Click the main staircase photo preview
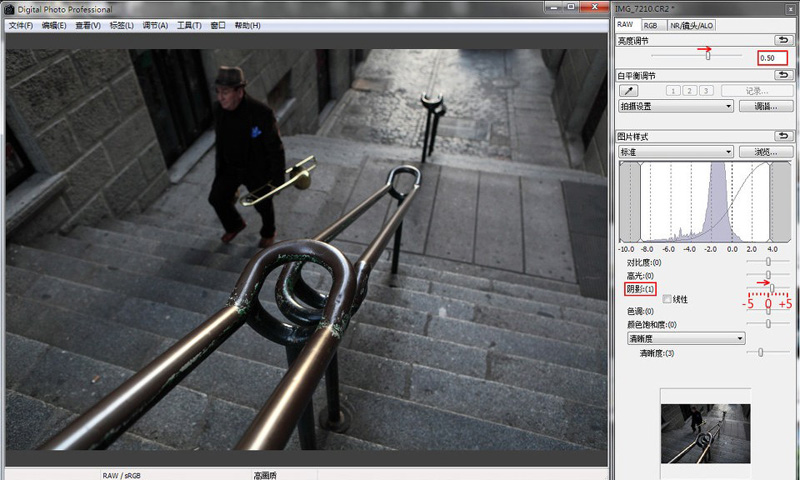 tap(306, 249)
